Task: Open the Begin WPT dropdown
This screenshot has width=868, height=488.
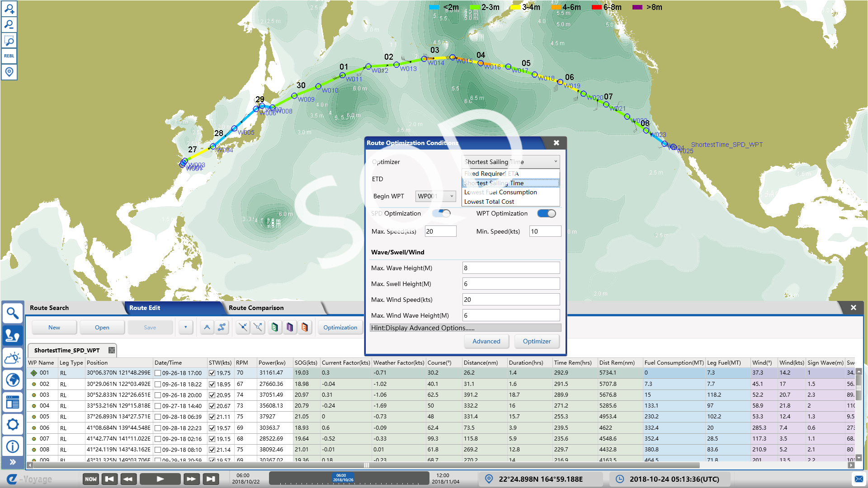Action: pyautogui.click(x=436, y=196)
